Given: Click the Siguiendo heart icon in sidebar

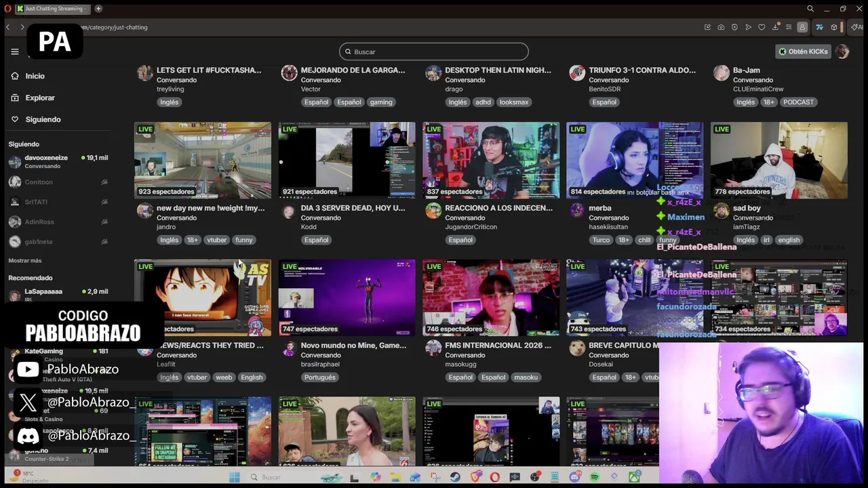Looking at the screenshot, I should 15,119.
